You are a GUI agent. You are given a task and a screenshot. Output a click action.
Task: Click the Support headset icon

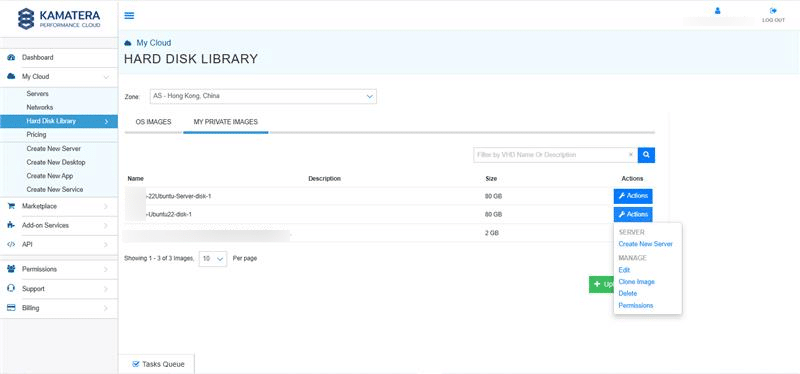tap(11, 288)
